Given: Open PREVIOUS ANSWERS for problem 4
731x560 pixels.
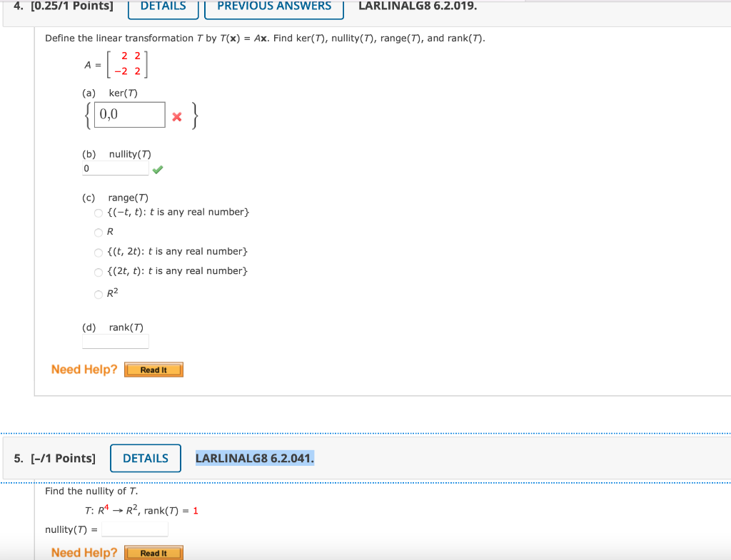Looking at the screenshot, I should 274,6.
